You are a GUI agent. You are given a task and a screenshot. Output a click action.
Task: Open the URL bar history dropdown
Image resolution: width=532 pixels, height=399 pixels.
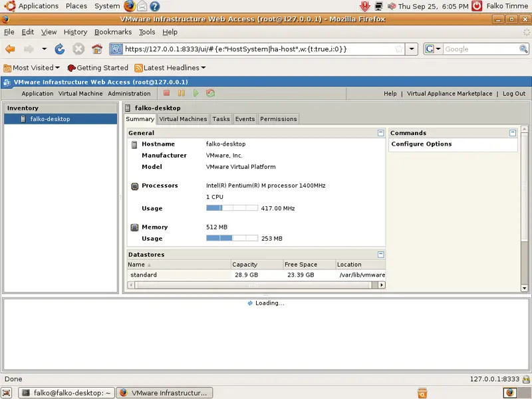pos(412,49)
